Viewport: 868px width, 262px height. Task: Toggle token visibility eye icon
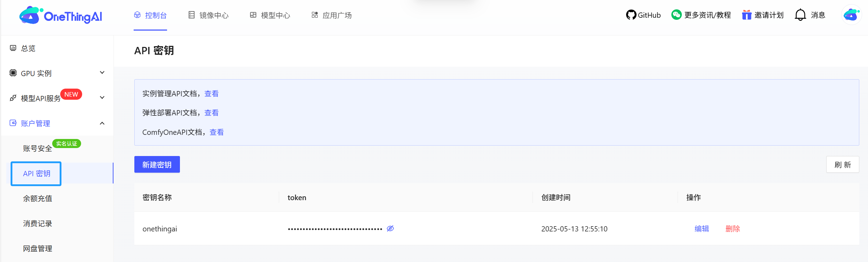[x=390, y=228]
